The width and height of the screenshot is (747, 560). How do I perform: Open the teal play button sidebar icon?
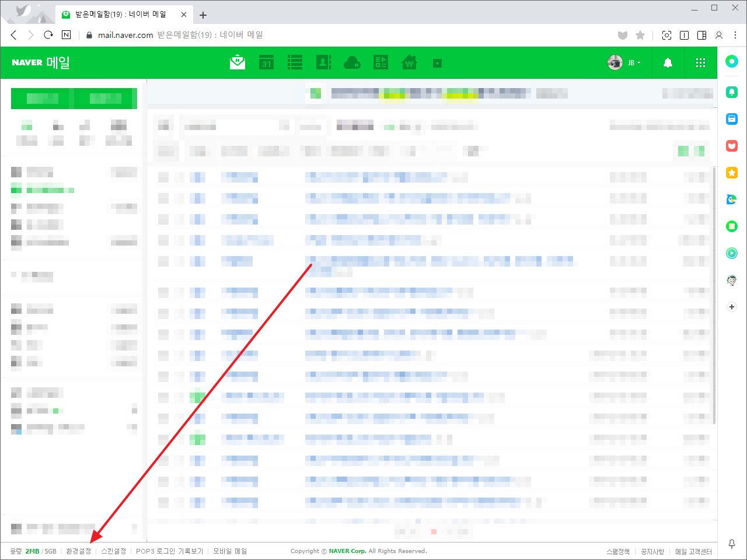(x=732, y=253)
